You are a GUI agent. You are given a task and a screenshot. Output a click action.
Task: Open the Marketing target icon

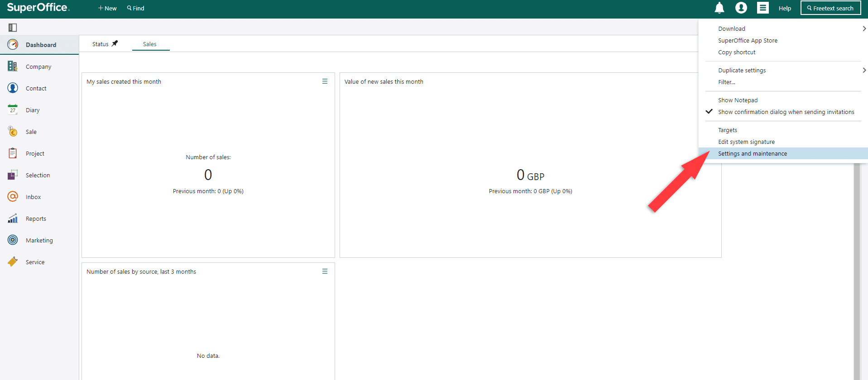[x=13, y=240]
